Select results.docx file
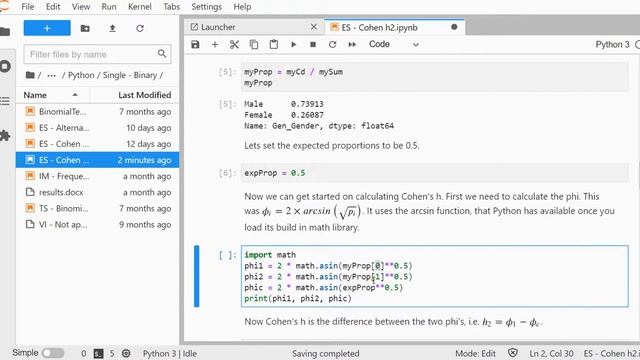 pyautogui.click(x=97, y=192)
